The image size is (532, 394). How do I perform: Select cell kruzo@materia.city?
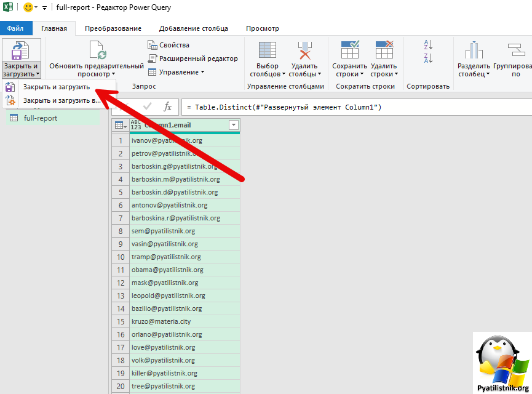(x=185, y=321)
